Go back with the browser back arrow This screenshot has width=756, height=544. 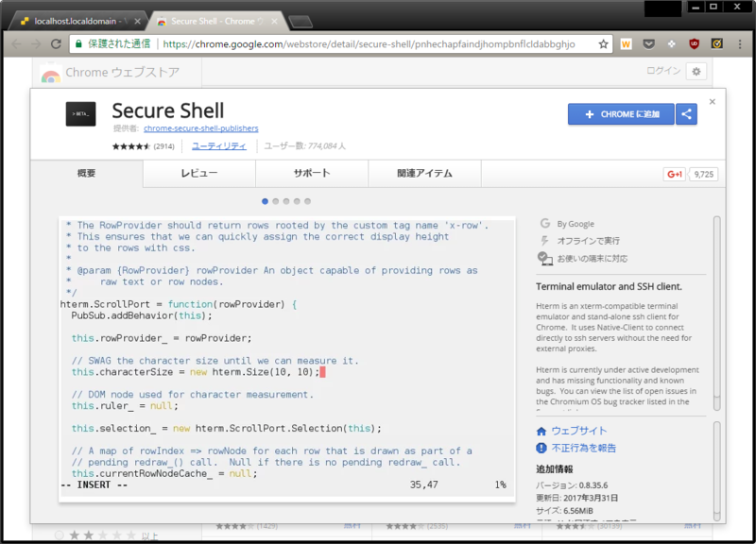point(16,44)
